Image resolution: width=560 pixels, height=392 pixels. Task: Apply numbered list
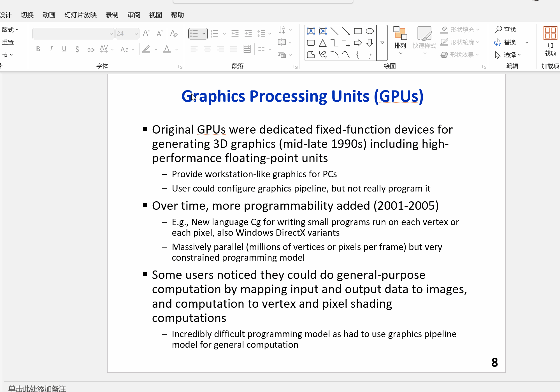click(215, 34)
